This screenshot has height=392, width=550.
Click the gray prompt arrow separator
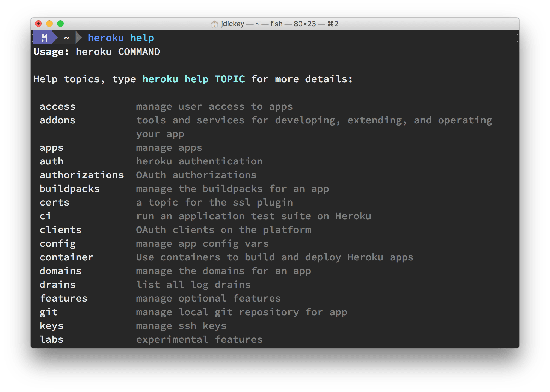point(79,38)
